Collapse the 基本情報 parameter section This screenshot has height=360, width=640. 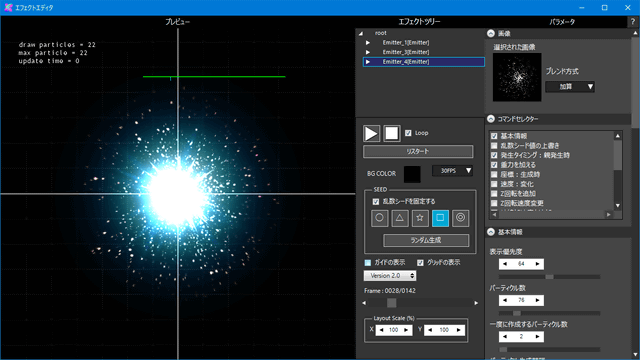[x=491, y=232]
